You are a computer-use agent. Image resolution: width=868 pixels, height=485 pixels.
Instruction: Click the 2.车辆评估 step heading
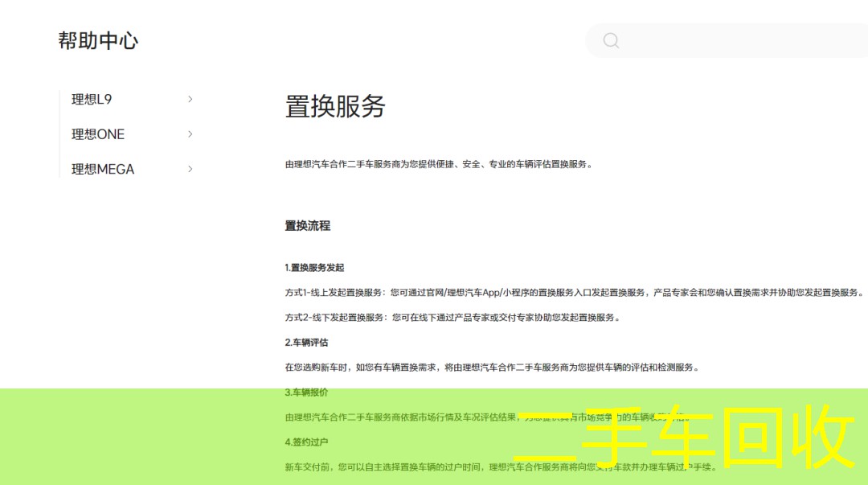[x=306, y=343]
